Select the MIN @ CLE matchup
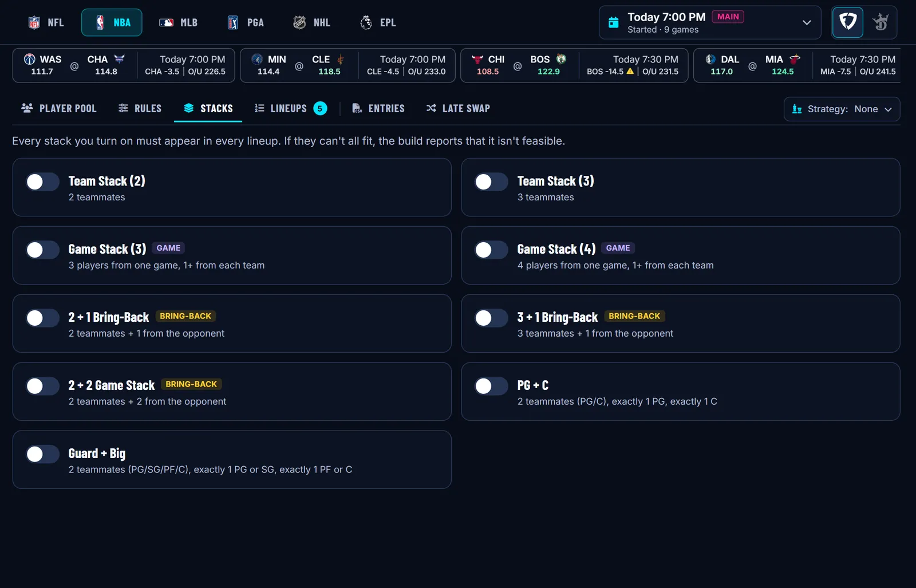916x588 pixels. tap(348, 65)
